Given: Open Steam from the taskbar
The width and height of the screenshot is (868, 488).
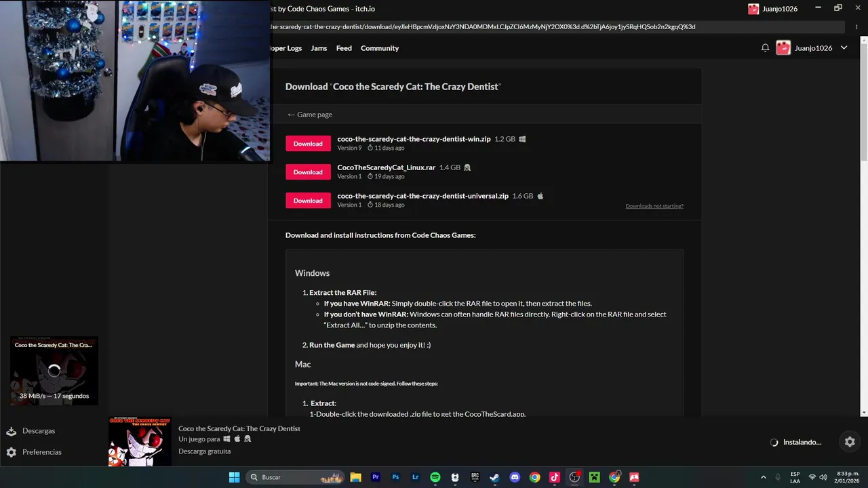Looking at the screenshot, I should pyautogui.click(x=495, y=477).
